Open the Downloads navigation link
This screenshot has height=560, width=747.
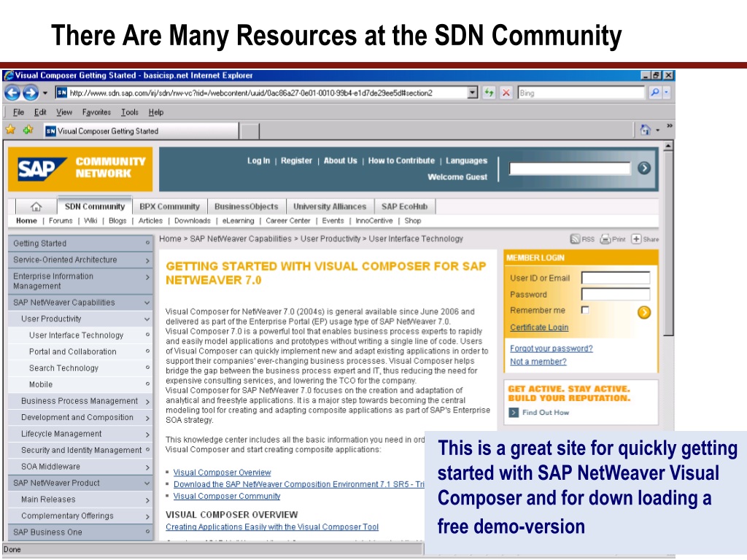click(192, 221)
